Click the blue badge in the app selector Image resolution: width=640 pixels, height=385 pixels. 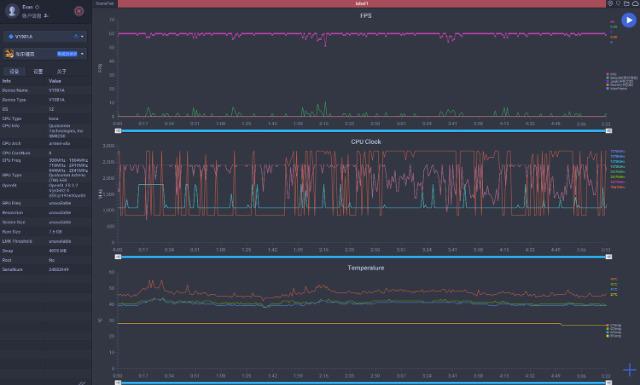[x=67, y=54]
